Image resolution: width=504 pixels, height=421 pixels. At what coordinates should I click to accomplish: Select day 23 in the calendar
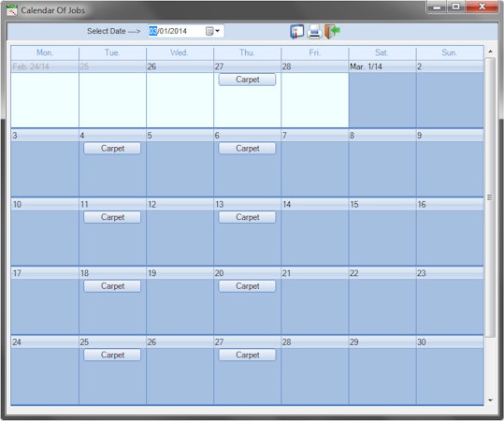[x=450, y=300]
